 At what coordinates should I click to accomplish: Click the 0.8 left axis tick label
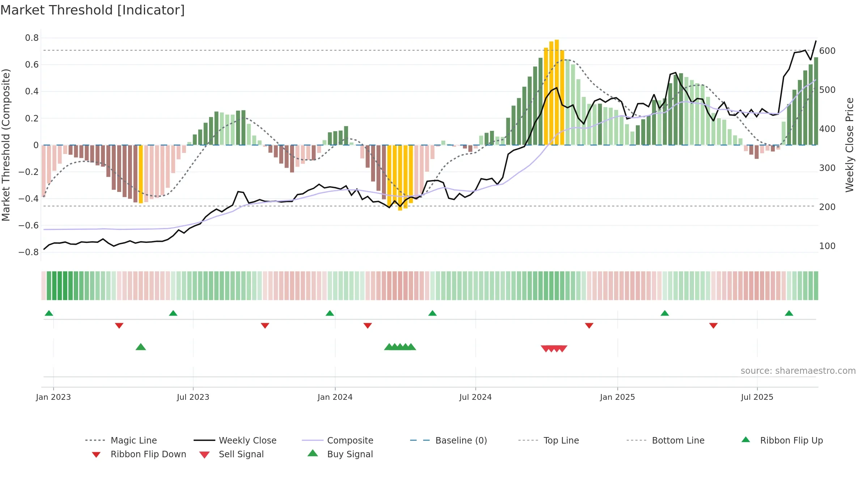click(32, 38)
